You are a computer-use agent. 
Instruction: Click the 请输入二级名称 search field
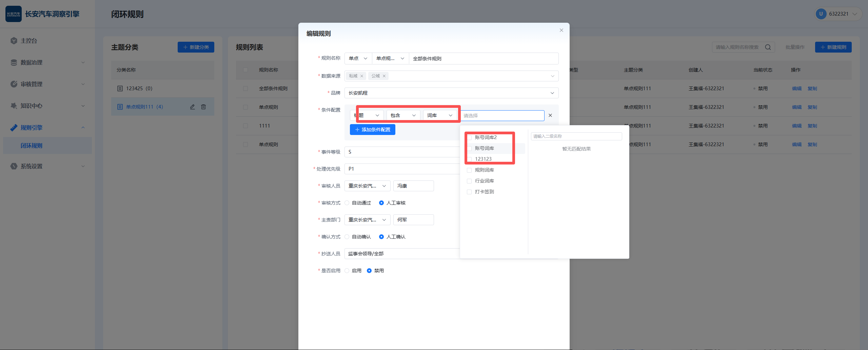pyautogui.click(x=576, y=136)
